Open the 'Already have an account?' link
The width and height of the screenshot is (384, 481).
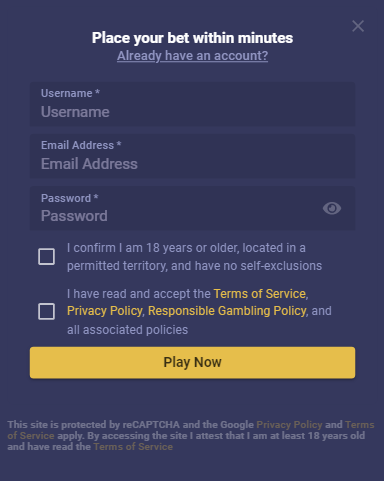pyautogui.click(x=192, y=56)
